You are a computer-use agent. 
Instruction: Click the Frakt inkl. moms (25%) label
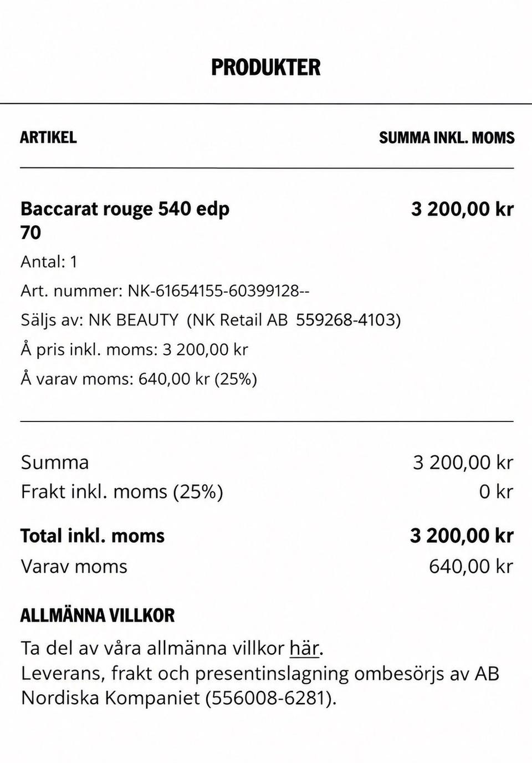coord(122,492)
